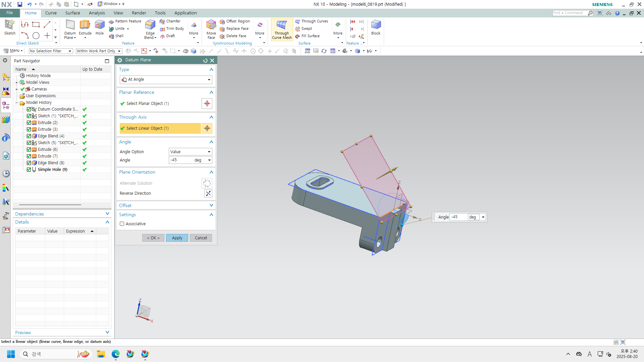Open the Edge Blend tool
Screen dimensions: 644x362
(x=150, y=25)
